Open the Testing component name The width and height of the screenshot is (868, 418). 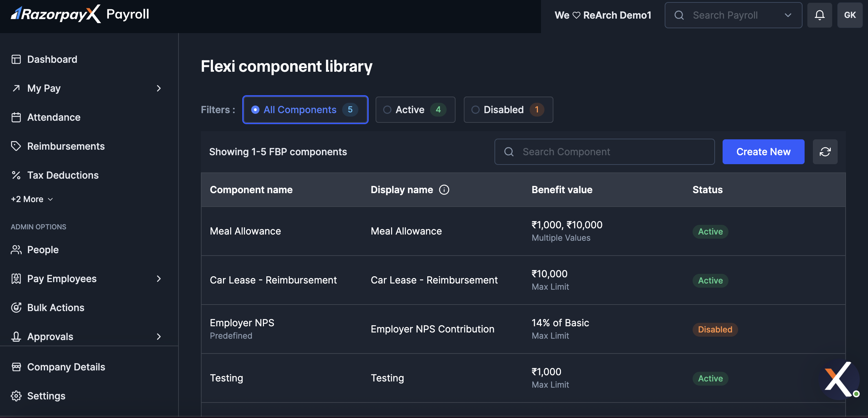[226, 378]
